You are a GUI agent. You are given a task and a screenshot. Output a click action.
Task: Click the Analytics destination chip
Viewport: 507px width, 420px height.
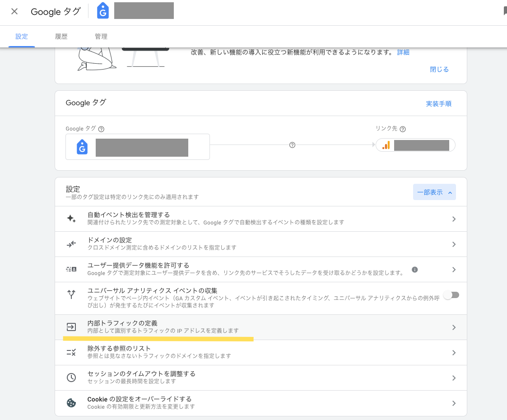pyautogui.click(x=415, y=145)
